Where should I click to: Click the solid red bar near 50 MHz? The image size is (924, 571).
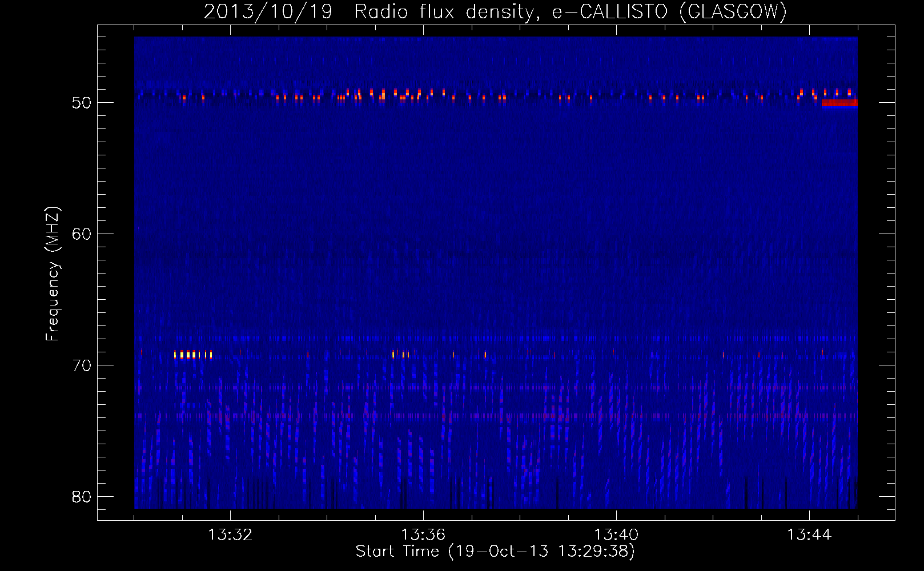839,103
